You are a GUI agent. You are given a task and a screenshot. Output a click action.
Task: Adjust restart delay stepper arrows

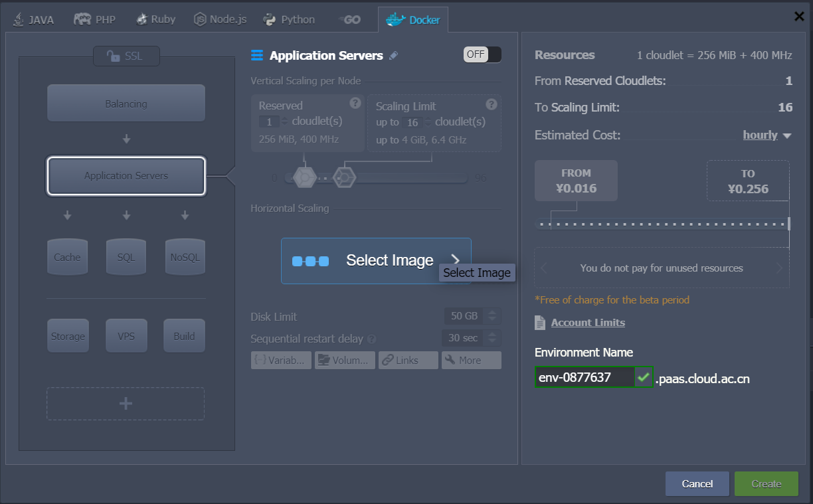pos(493,338)
